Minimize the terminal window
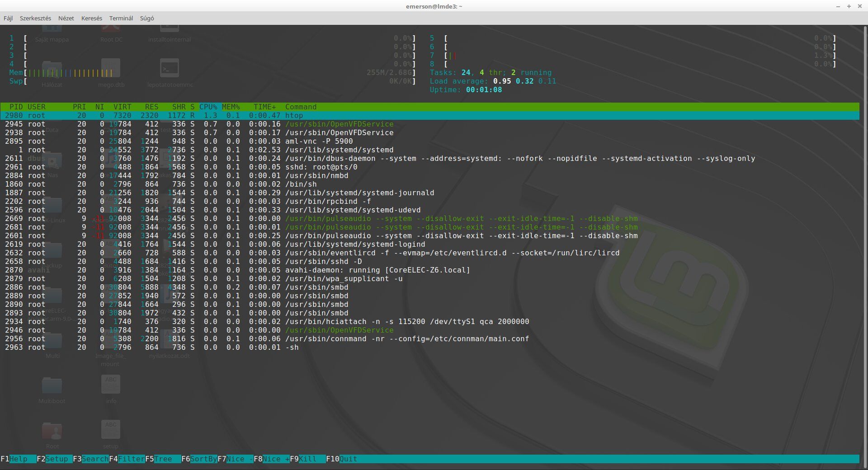The height and width of the screenshot is (470, 868). (x=838, y=6)
